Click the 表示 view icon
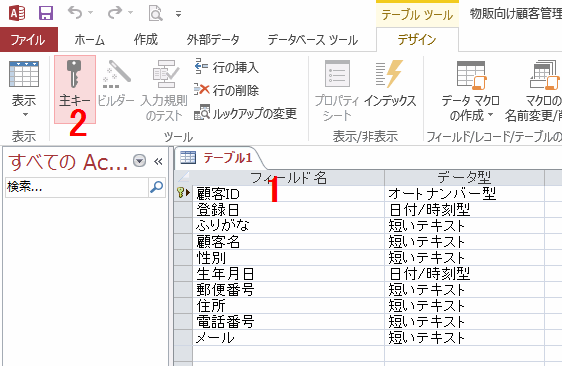This screenshot has width=562, height=366. point(24,75)
